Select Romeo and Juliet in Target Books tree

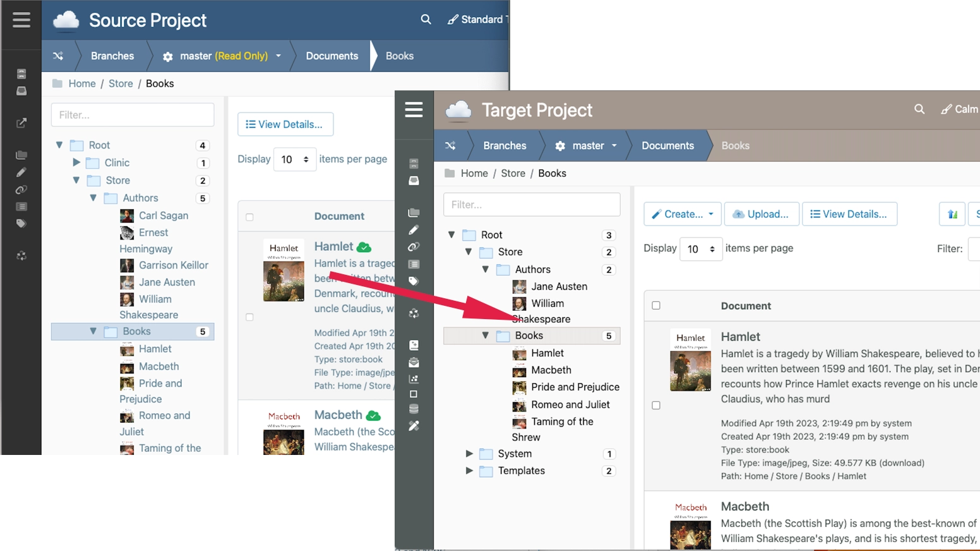[x=570, y=404]
